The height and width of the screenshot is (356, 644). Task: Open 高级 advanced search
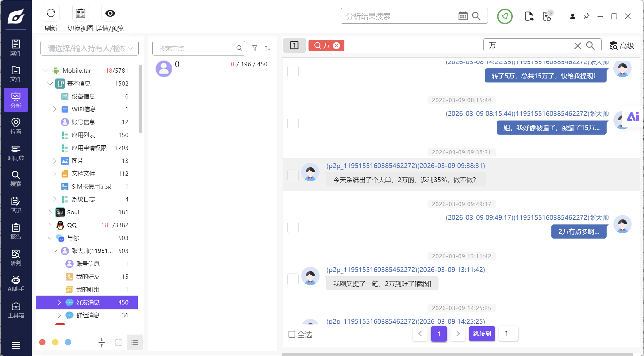click(622, 46)
